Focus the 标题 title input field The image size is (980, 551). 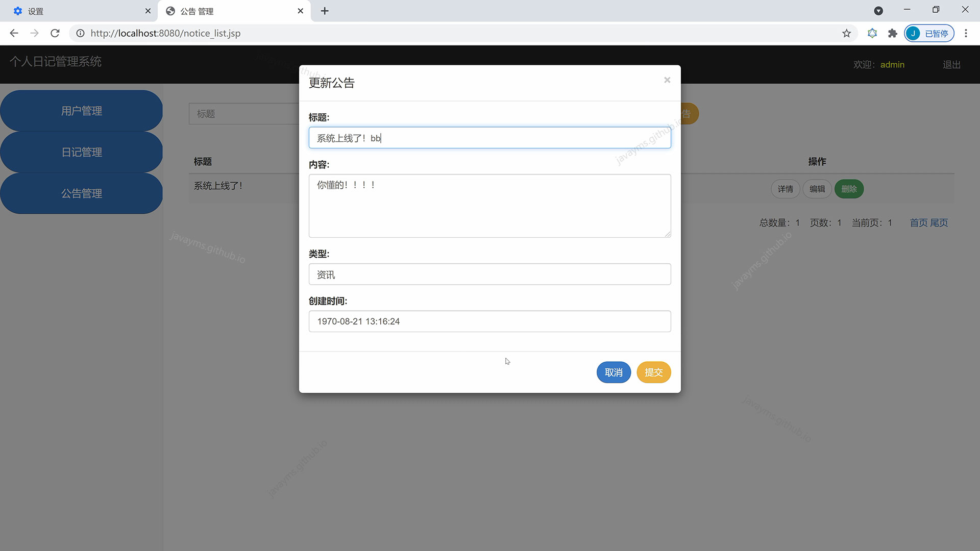[489, 138]
